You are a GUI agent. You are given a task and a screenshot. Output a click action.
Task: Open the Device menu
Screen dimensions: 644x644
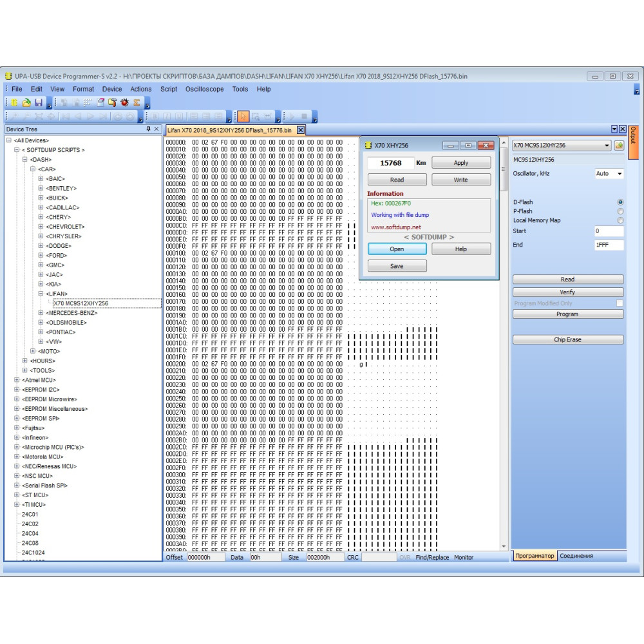click(112, 89)
